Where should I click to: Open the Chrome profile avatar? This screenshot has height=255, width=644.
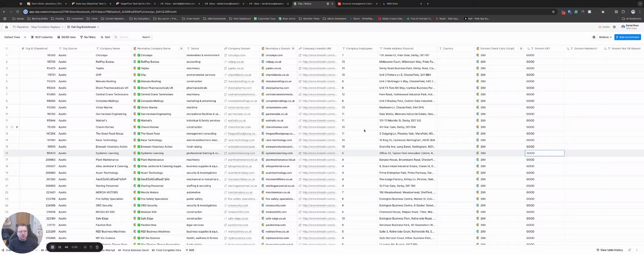point(633,12)
